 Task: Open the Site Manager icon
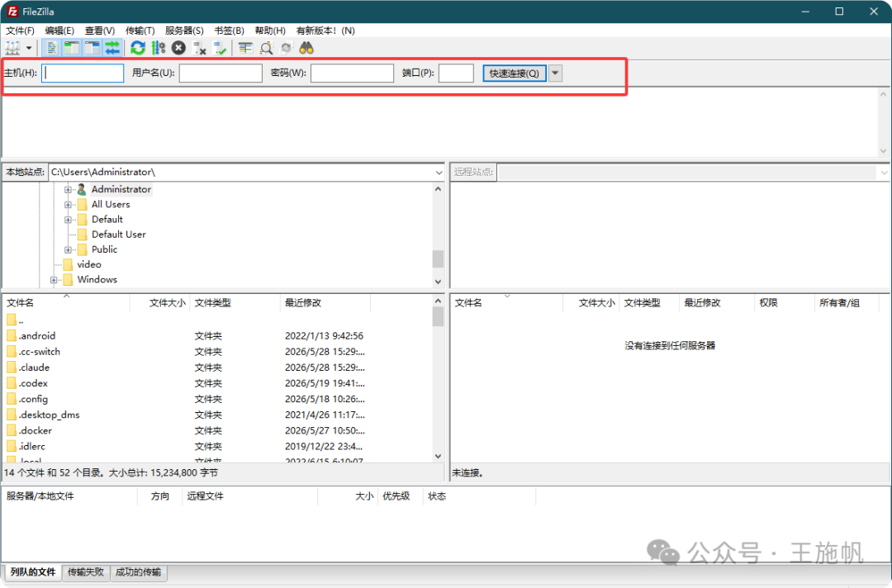point(12,49)
